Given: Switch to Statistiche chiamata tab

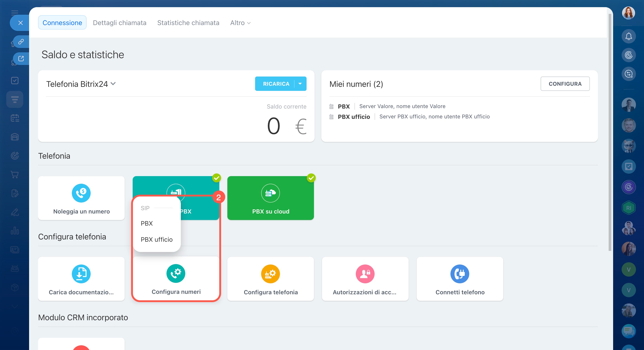Looking at the screenshot, I should point(188,23).
